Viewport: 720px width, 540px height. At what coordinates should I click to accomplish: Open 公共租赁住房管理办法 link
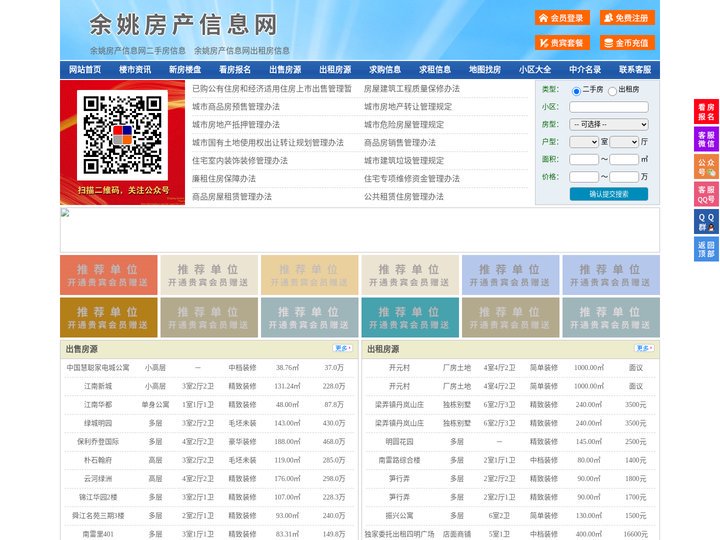(x=404, y=197)
